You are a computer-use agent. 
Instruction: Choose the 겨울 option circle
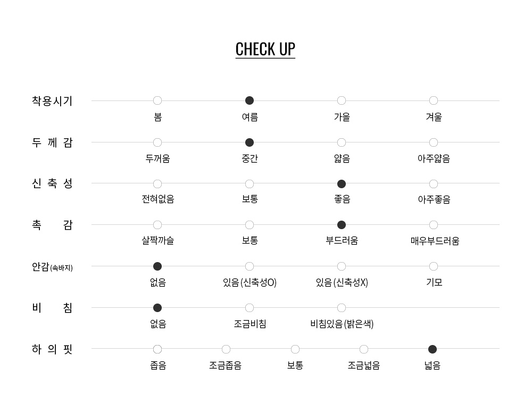pyautogui.click(x=433, y=100)
